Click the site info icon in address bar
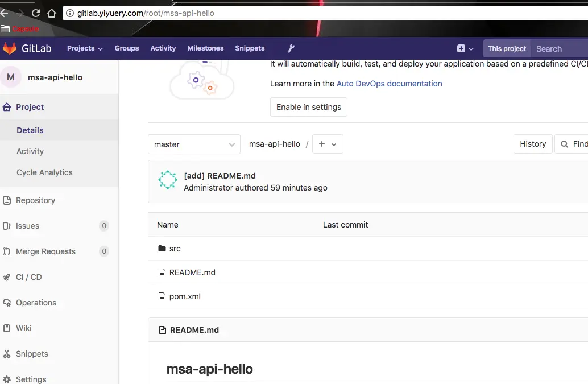The width and height of the screenshot is (588, 384). click(x=70, y=13)
